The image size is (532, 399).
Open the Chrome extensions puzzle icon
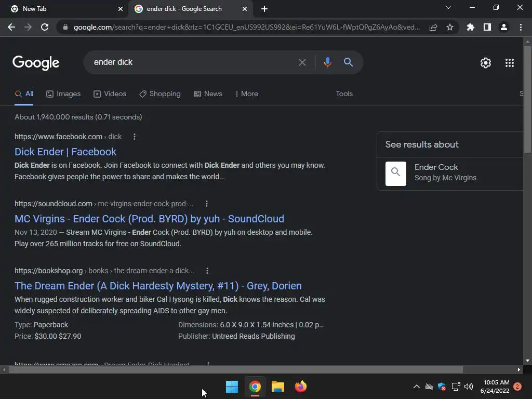[471, 27]
